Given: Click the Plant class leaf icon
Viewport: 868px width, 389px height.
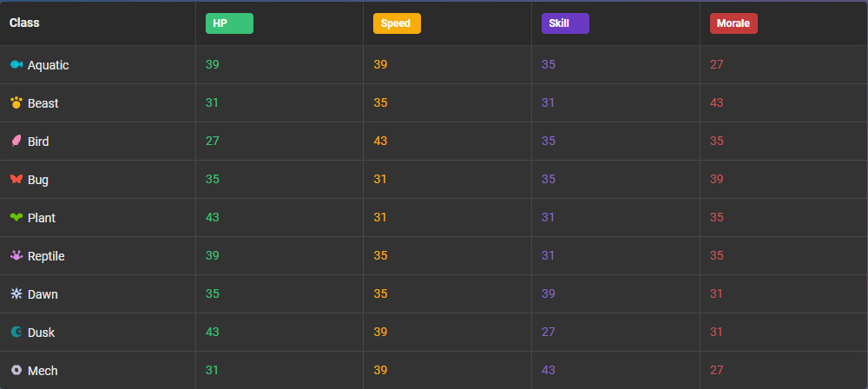Looking at the screenshot, I should pyautogui.click(x=16, y=218).
